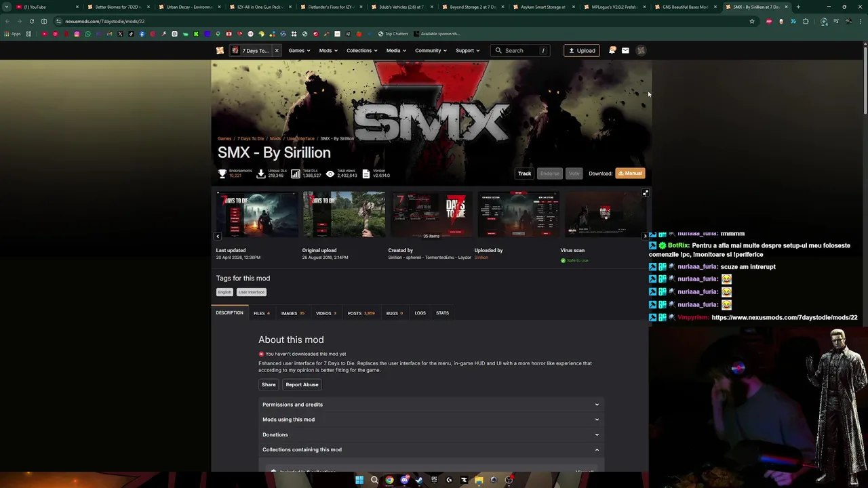Open the Windows Start menu

tap(359, 480)
